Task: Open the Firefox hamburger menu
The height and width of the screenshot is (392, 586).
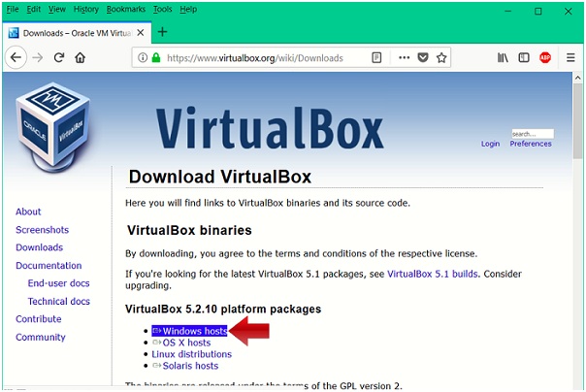Action: coord(570,57)
